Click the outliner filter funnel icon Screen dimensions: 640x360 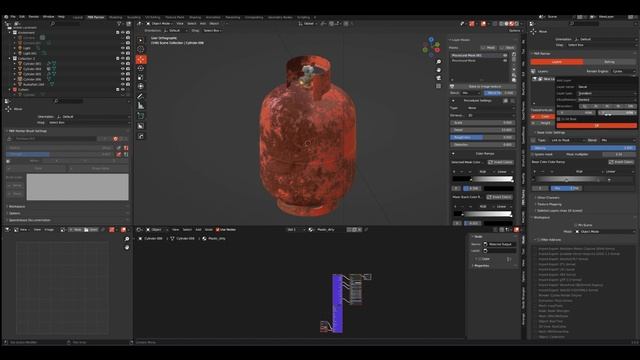coord(119,24)
